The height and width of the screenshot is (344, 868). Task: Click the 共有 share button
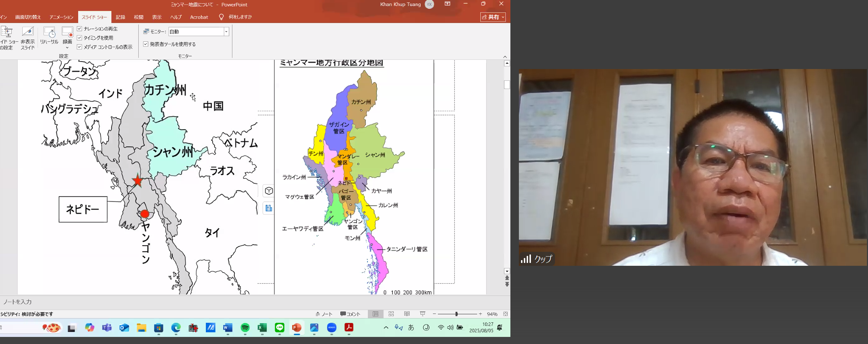point(493,17)
